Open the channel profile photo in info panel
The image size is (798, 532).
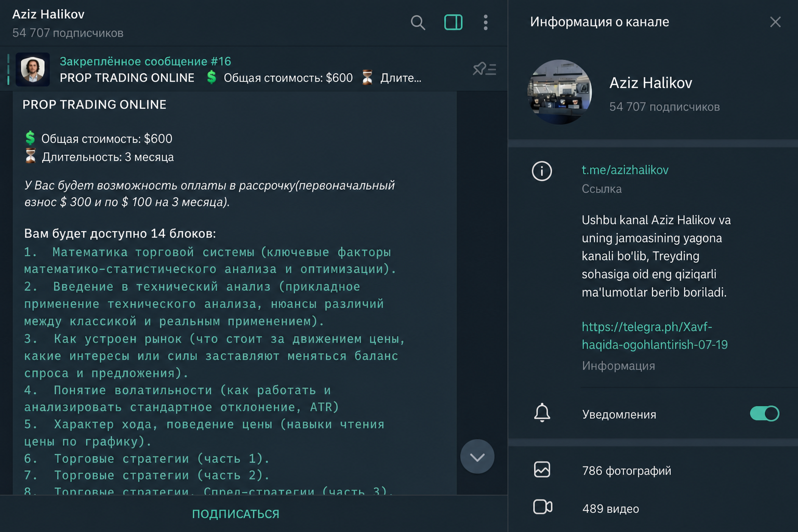point(560,92)
